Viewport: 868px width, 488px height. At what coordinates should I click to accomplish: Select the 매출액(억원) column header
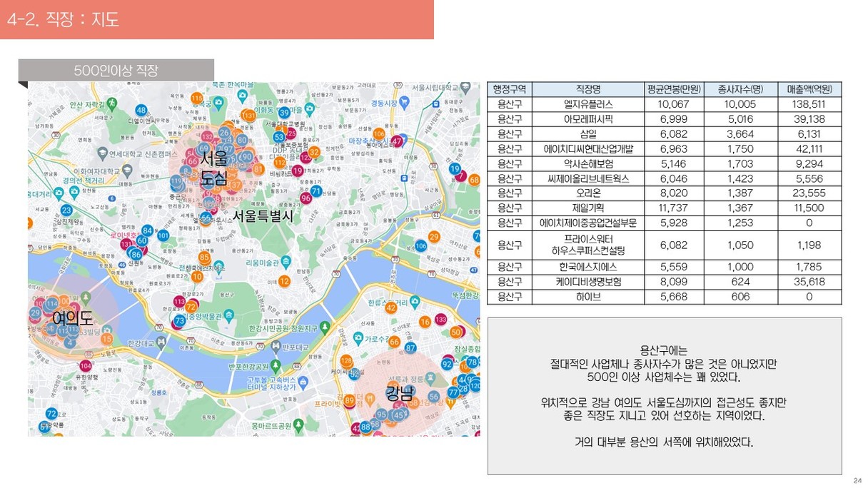[x=809, y=89]
